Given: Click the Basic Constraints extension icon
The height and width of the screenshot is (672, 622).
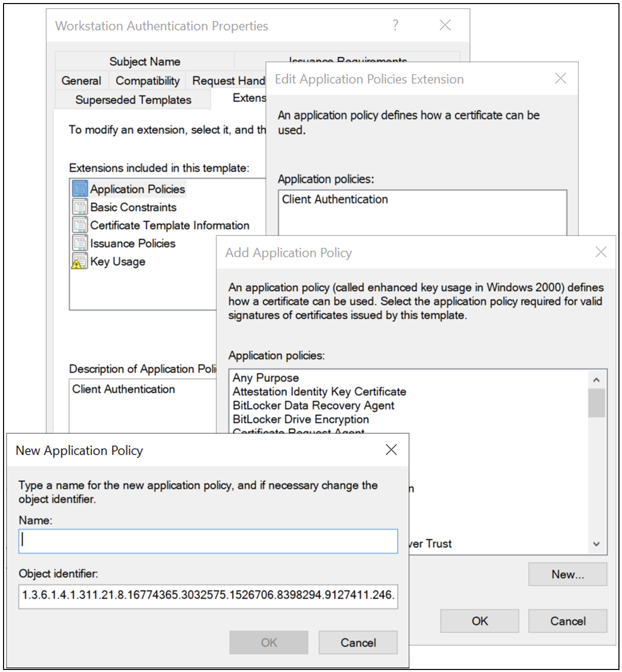Looking at the screenshot, I should click(x=80, y=207).
